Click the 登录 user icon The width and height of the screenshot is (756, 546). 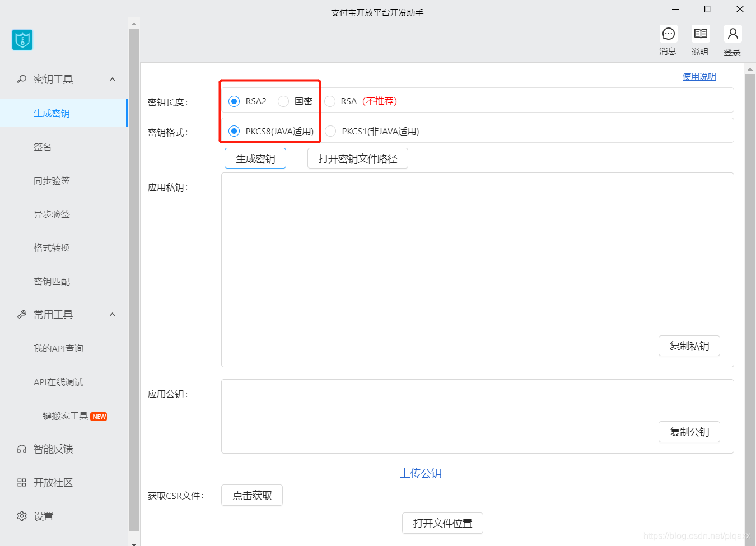coord(732,34)
